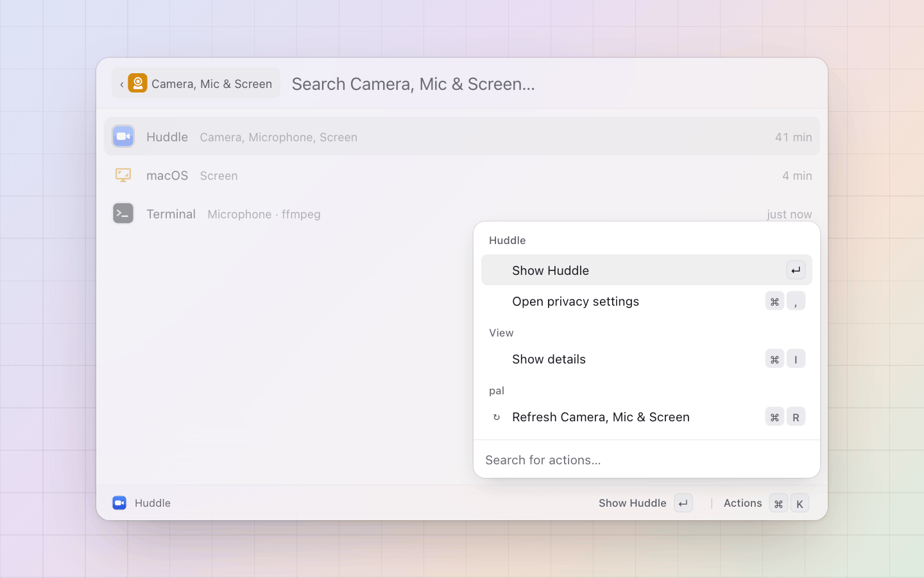
Task: Click the 41 min duration text
Action: [x=793, y=137]
